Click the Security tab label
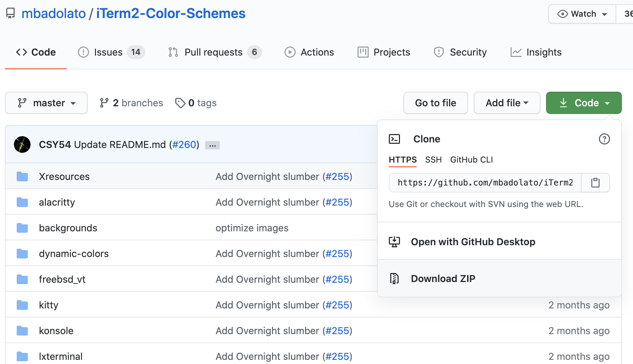This screenshot has height=364, width=633. pyautogui.click(x=468, y=52)
